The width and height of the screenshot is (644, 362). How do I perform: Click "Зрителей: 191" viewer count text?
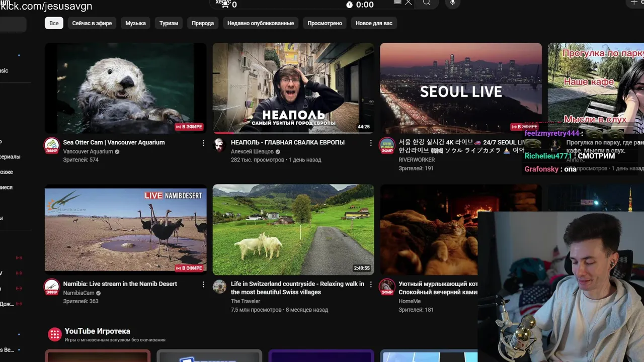416,168
